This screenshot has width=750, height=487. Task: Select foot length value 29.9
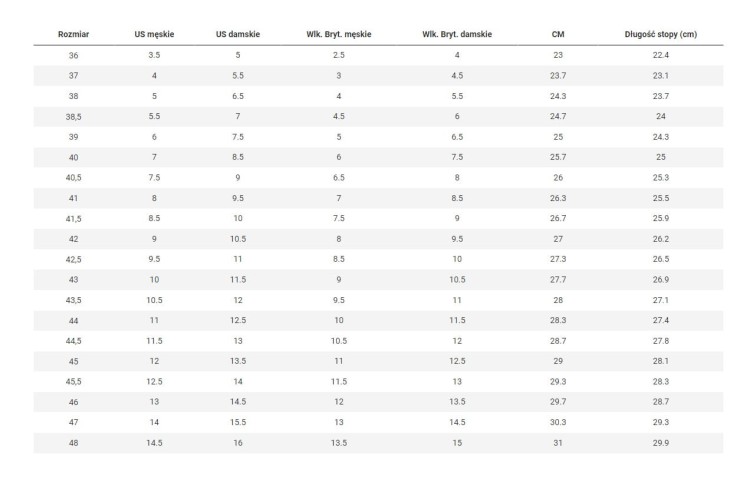tap(661, 443)
